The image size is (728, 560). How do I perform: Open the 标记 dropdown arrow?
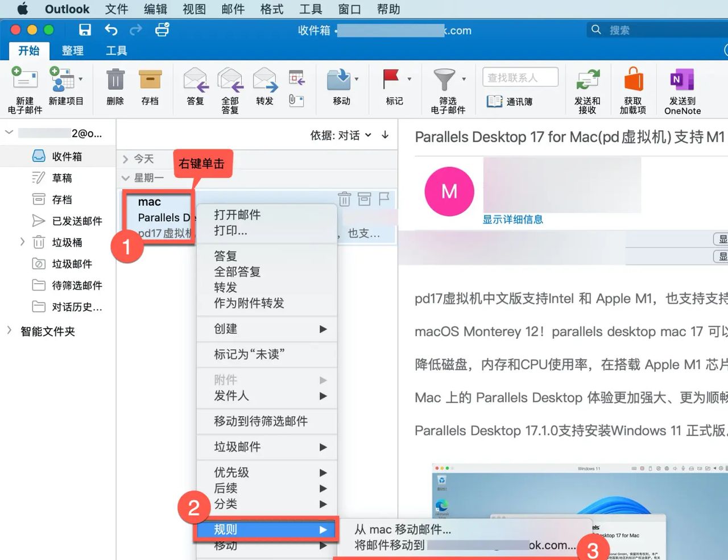coord(409,79)
